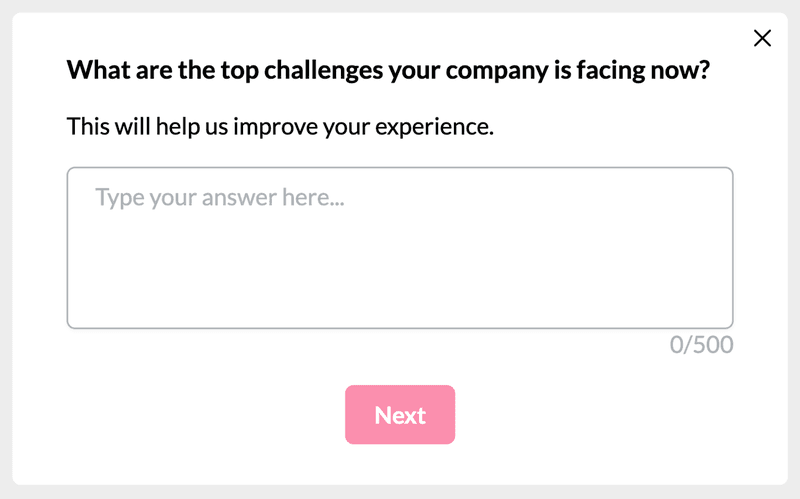
Task: Submit the answer with the Next button
Action: [x=400, y=415]
